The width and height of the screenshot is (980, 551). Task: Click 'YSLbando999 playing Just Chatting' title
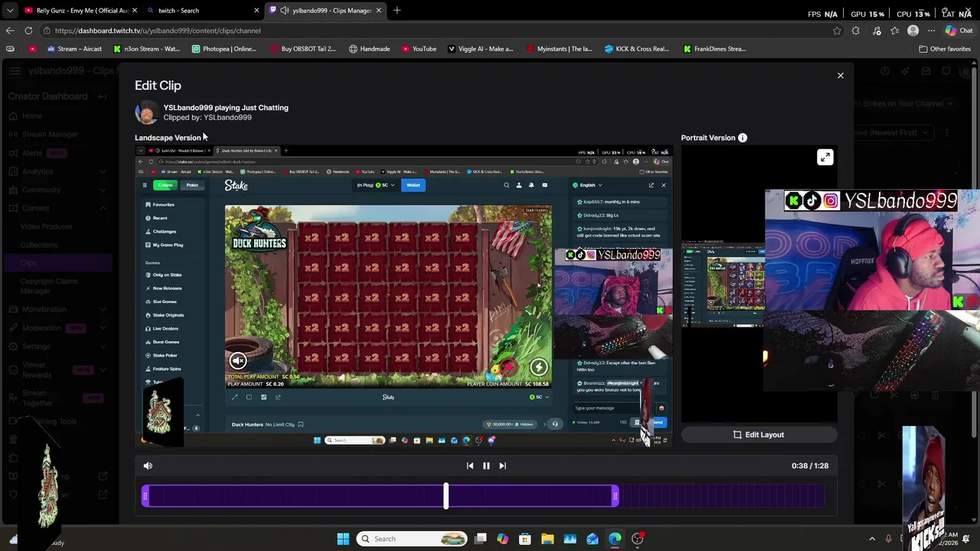(x=226, y=108)
